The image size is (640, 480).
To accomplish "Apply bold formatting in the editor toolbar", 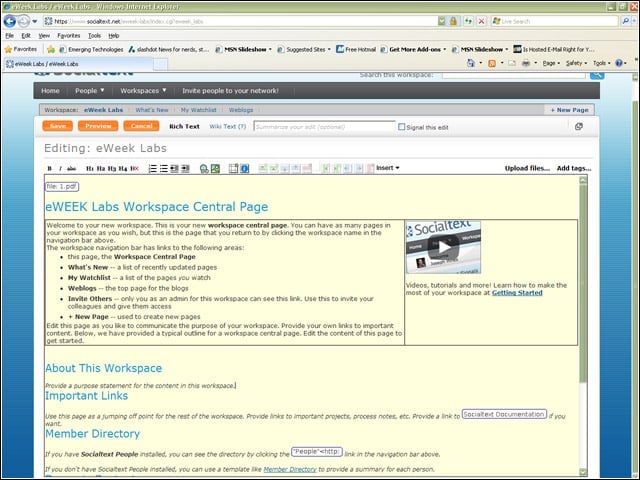I will tap(50, 169).
